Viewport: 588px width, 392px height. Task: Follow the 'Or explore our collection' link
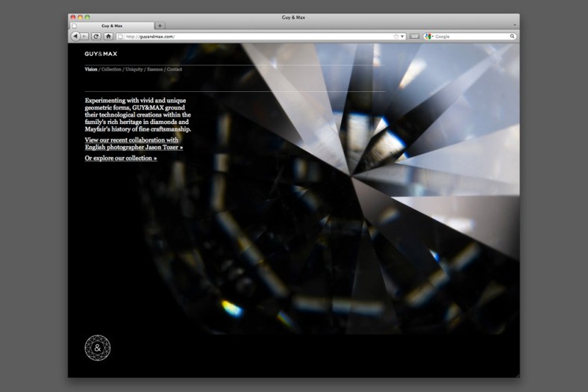point(121,158)
